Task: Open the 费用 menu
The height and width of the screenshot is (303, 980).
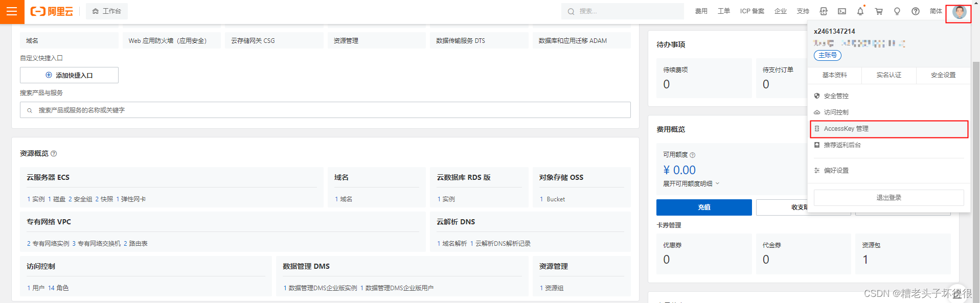Action: tap(701, 11)
